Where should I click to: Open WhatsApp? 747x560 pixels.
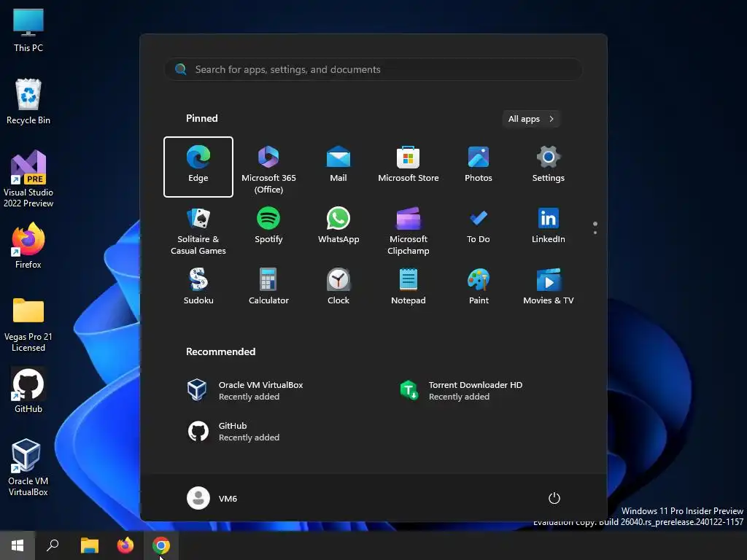(x=338, y=226)
